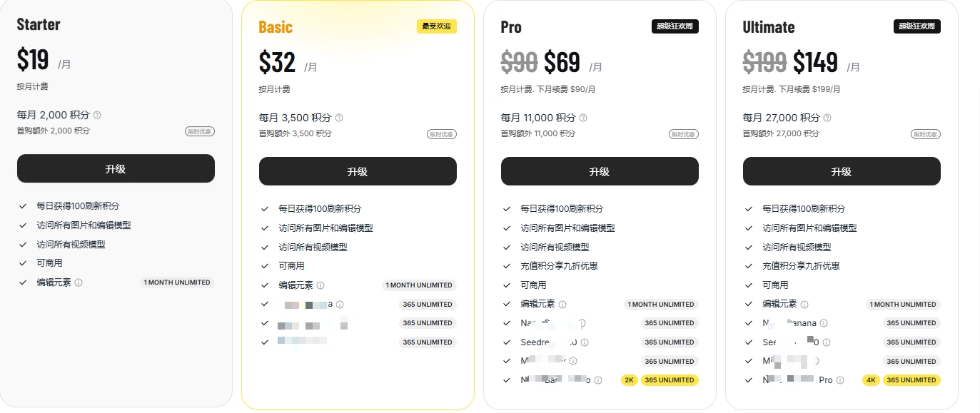Click Basic plan's 编辑元素 info icon
Image resolution: width=980 pixels, height=413 pixels.
click(320, 285)
